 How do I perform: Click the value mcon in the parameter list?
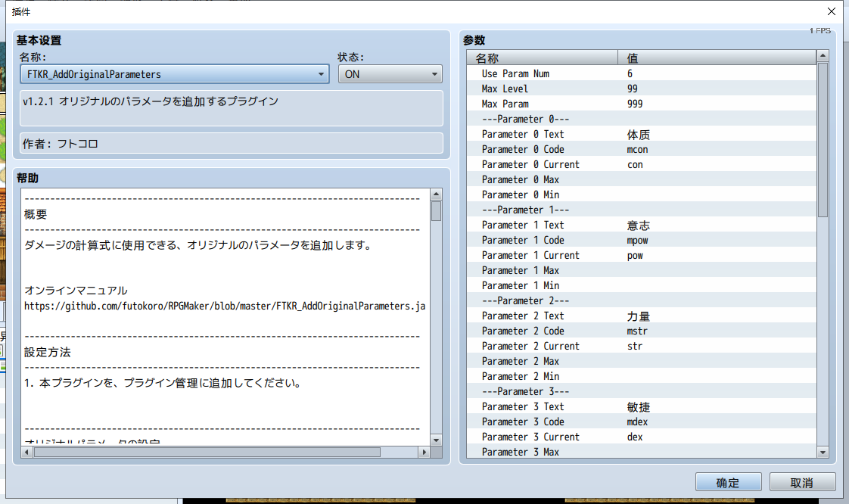637,149
